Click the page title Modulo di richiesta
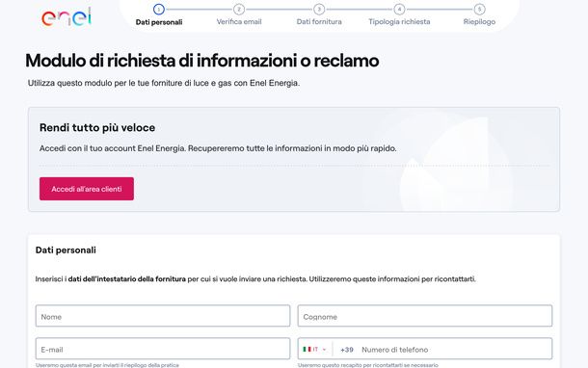This screenshot has width=588, height=368. [202, 61]
